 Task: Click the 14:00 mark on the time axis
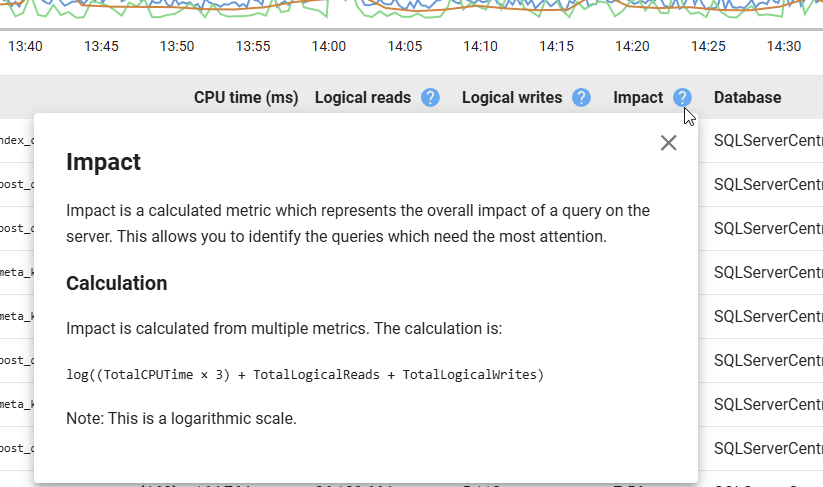tap(329, 46)
